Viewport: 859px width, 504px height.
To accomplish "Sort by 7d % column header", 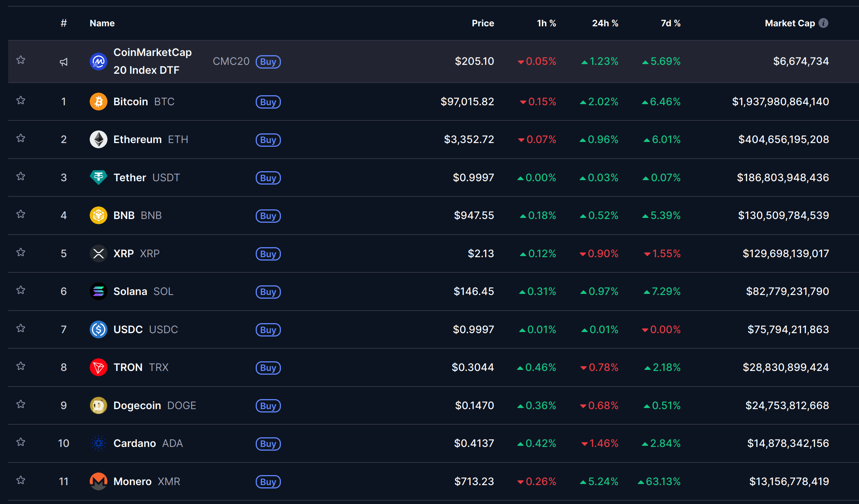I will point(670,23).
